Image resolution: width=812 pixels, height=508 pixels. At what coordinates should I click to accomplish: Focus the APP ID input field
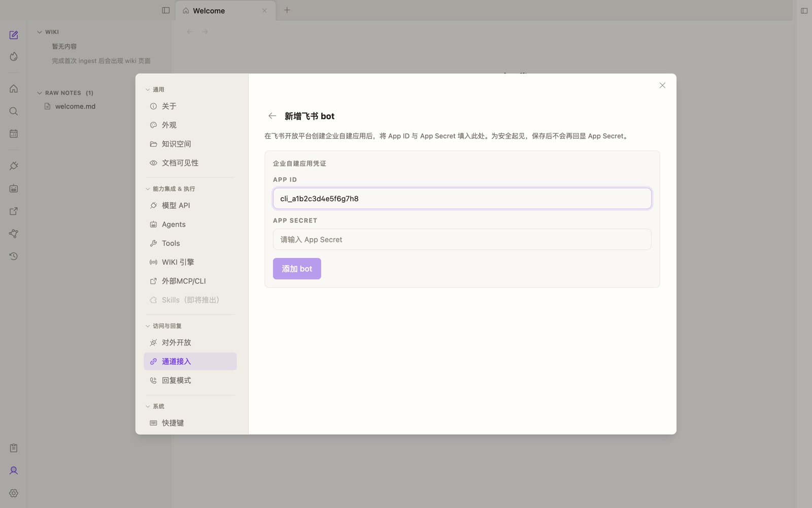click(x=462, y=199)
